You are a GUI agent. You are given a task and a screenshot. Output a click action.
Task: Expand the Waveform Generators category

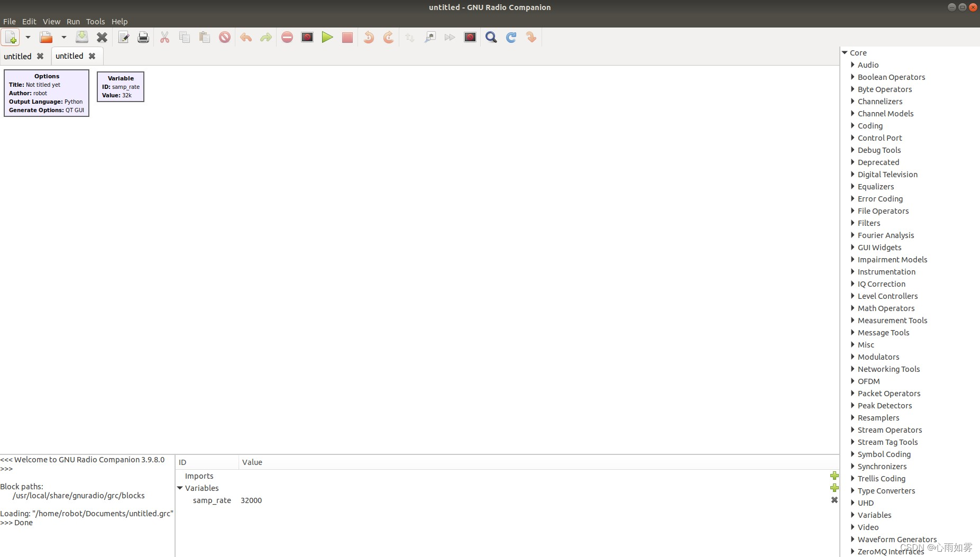click(x=853, y=539)
